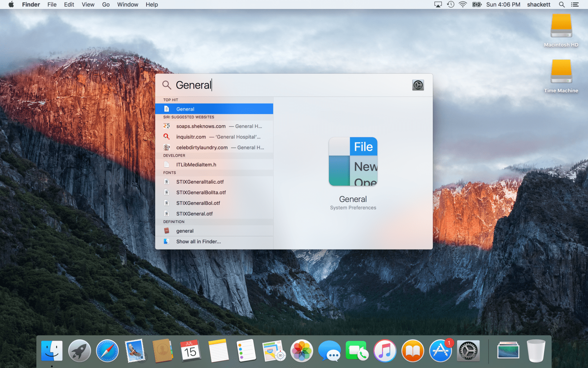588x368 pixels.
Task: Click the clock showing Sun 4:06 PM
Action: tap(503, 4)
